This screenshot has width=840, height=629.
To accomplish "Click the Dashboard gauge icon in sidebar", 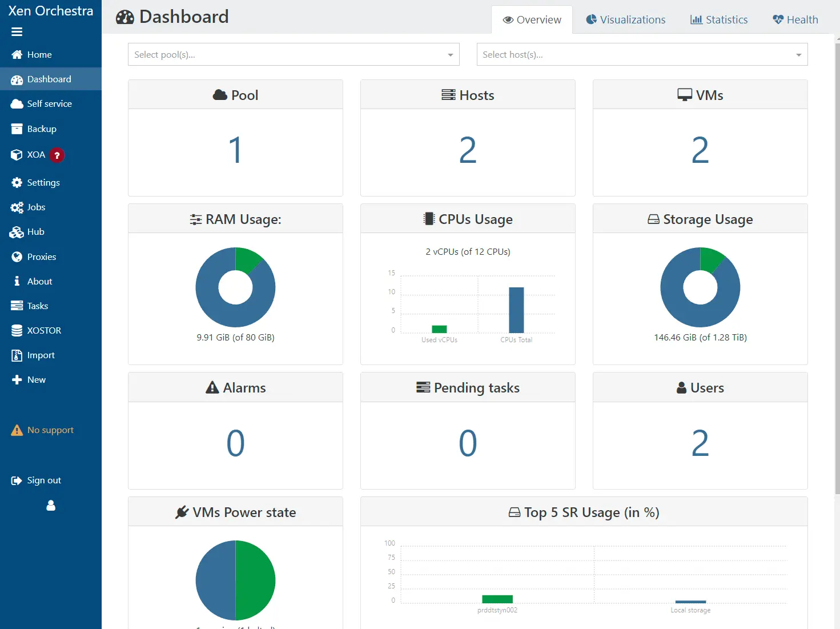I will pyautogui.click(x=17, y=79).
